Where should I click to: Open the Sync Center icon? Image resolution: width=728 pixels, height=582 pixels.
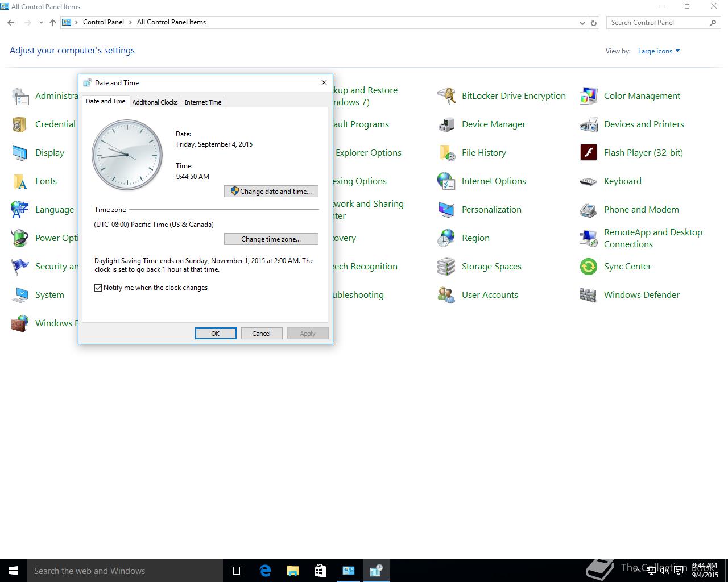(x=589, y=267)
